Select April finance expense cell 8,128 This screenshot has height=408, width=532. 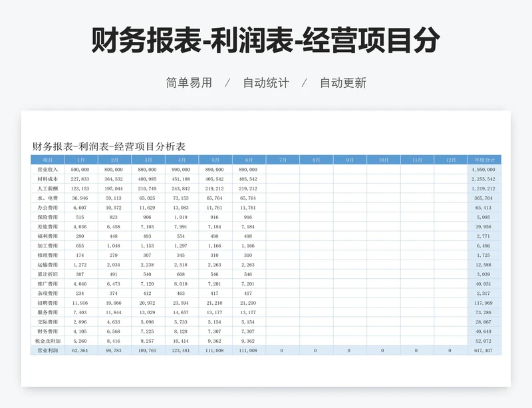pos(181,331)
